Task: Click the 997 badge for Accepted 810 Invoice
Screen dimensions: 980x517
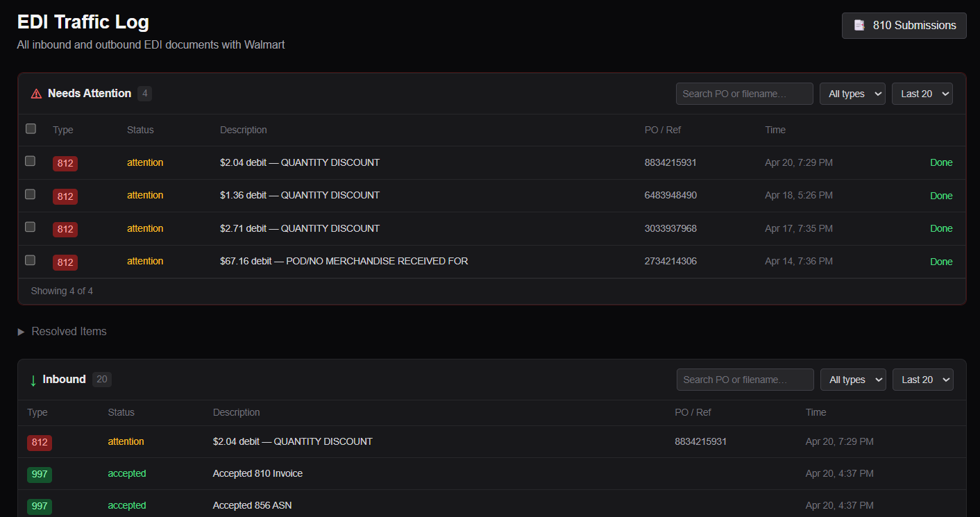Action: click(40, 474)
